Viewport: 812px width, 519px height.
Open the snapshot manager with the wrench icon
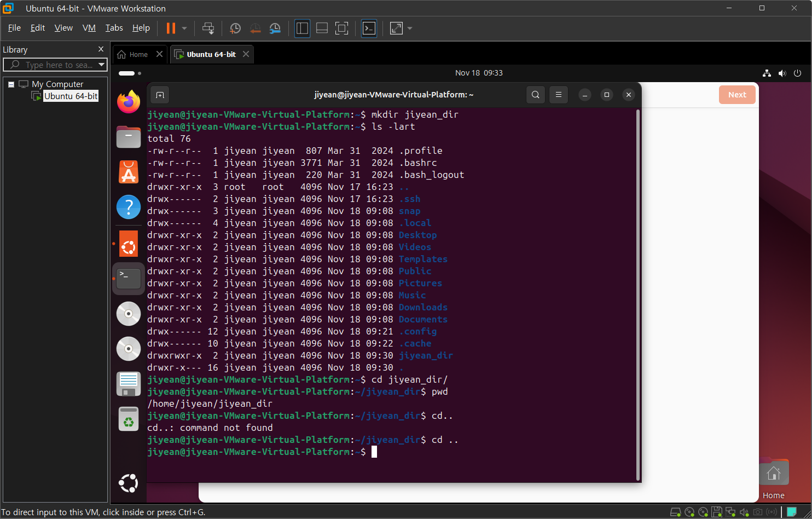(x=275, y=28)
